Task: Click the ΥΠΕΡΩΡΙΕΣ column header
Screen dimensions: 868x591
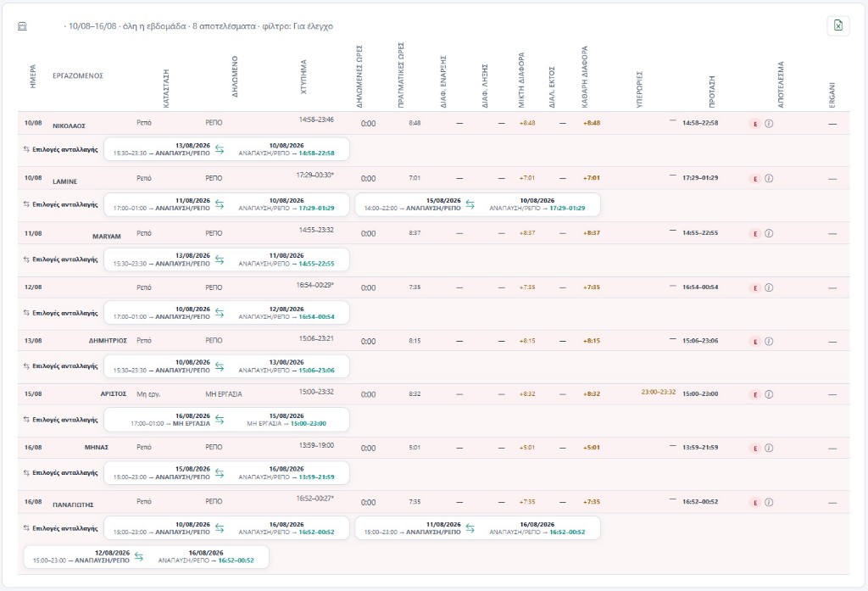Action: click(639, 89)
